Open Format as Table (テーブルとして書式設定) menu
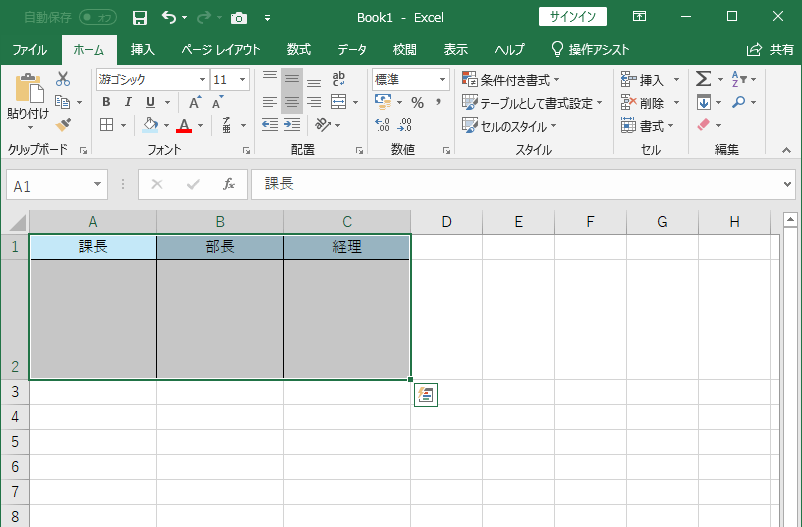Viewport: 802px width, 527px height. pos(532,103)
